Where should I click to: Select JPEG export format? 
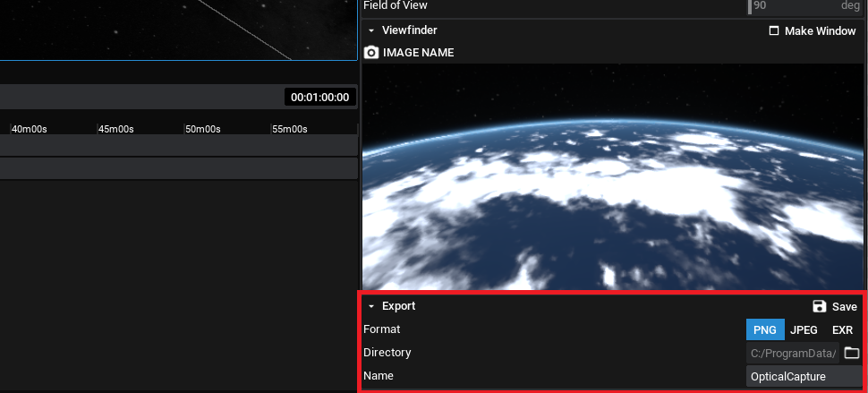coord(804,329)
